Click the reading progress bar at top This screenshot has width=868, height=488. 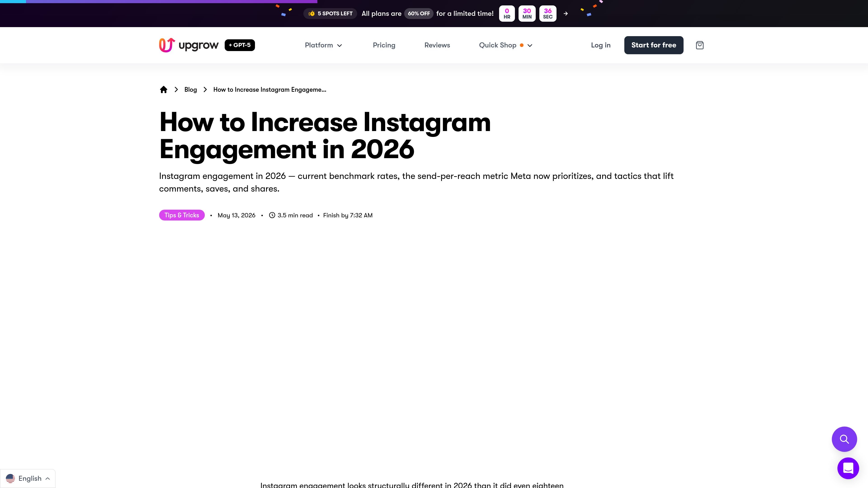[159, 1]
